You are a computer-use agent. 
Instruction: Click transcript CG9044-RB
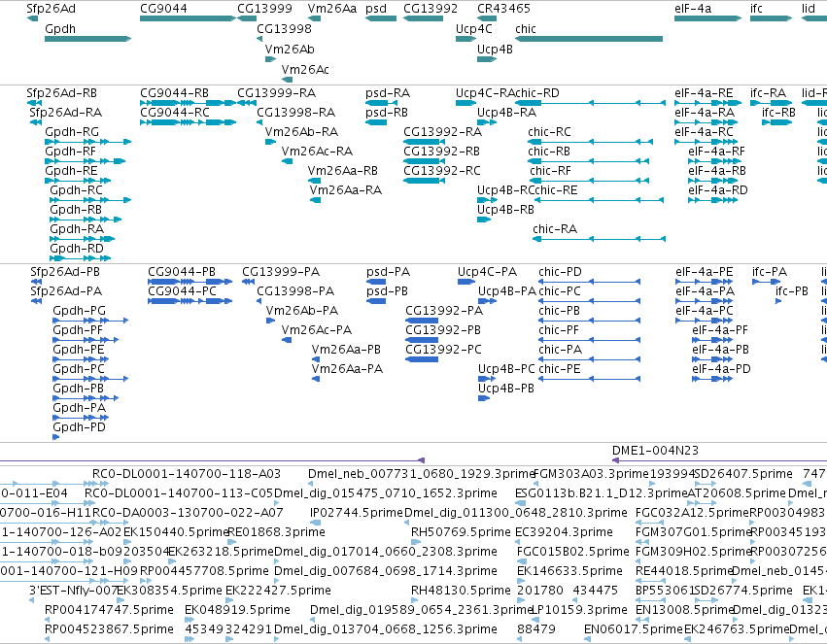[x=188, y=103]
